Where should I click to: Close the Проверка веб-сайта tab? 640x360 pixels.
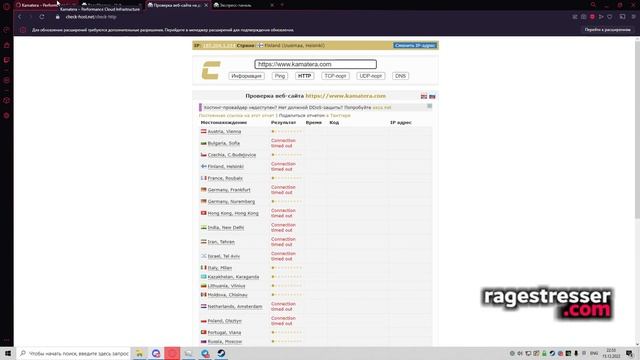pos(206,5)
